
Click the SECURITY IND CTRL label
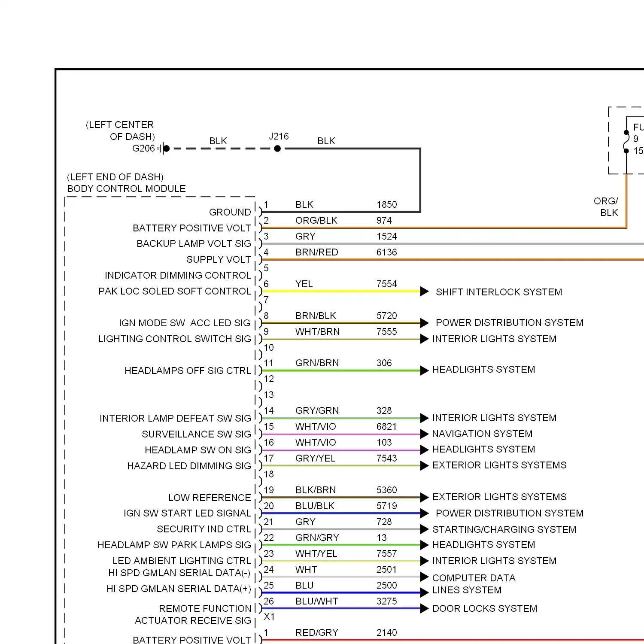[x=204, y=529]
